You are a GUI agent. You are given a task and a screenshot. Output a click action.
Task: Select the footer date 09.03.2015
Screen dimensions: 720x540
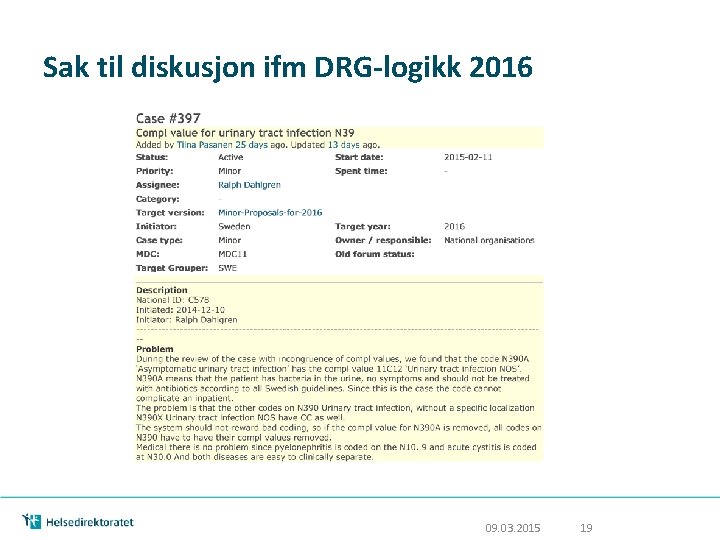pos(512,528)
